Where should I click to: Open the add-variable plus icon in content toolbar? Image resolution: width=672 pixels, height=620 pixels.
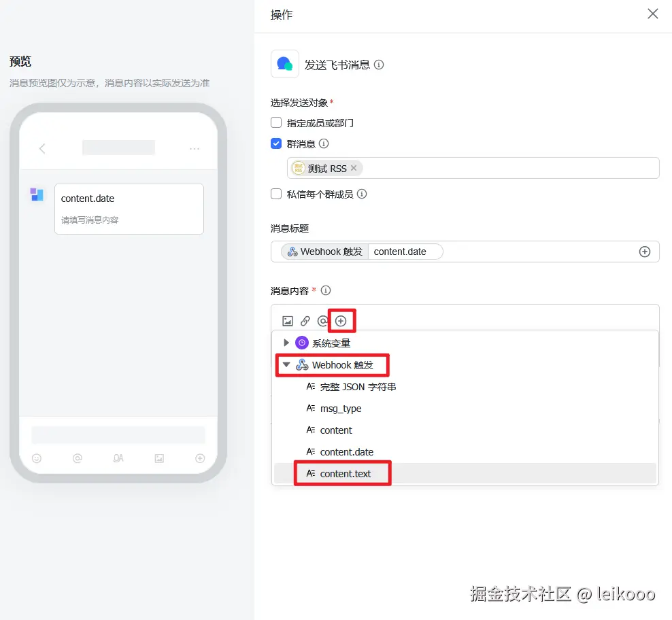[x=341, y=321]
